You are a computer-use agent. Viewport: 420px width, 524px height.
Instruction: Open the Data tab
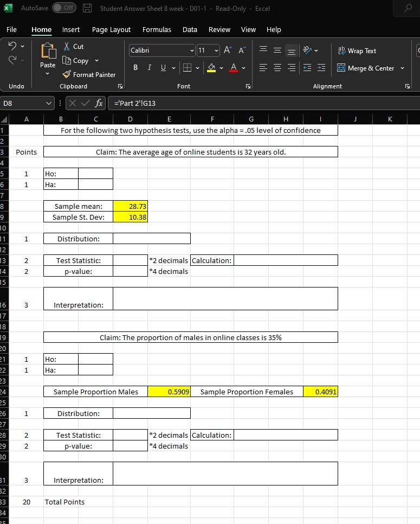point(190,29)
